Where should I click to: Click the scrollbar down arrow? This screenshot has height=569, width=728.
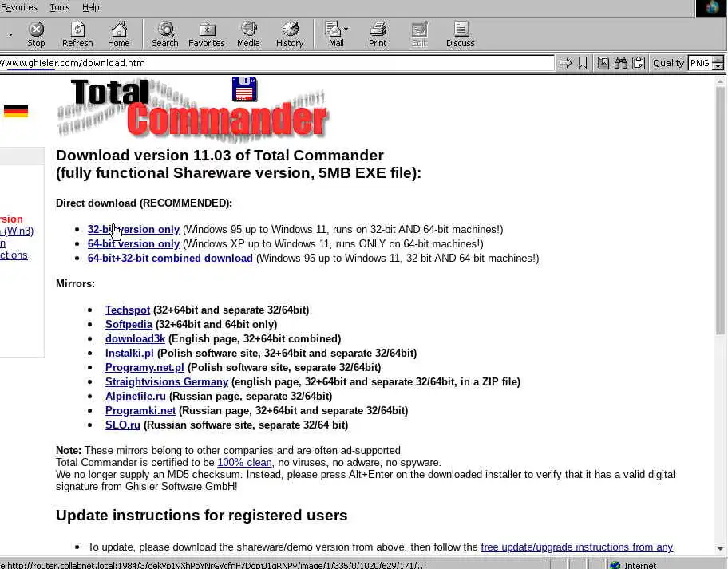coord(720,549)
